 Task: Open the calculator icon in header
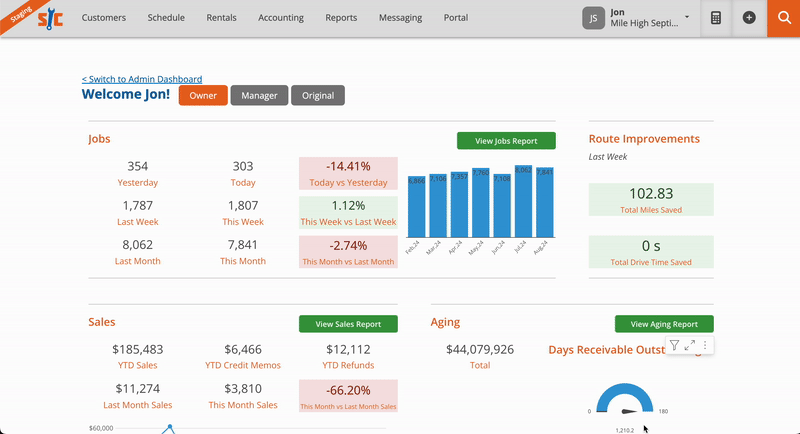point(716,18)
